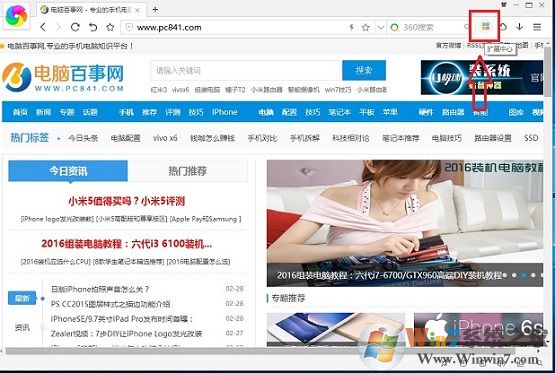Reload the page with the refresh icon
Image resolution: width=555 pixels, height=373 pixels.
[x=75, y=27]
